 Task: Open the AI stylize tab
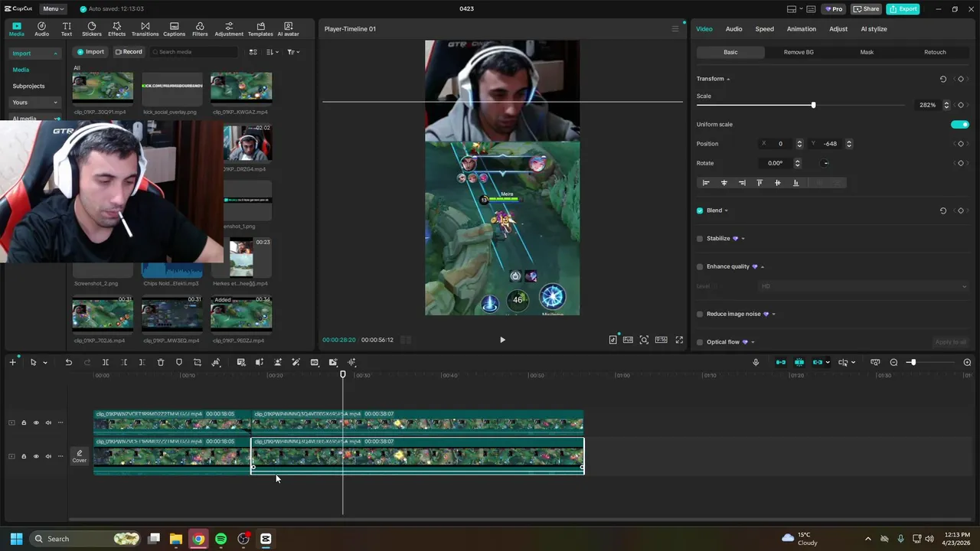coord(874,29)
